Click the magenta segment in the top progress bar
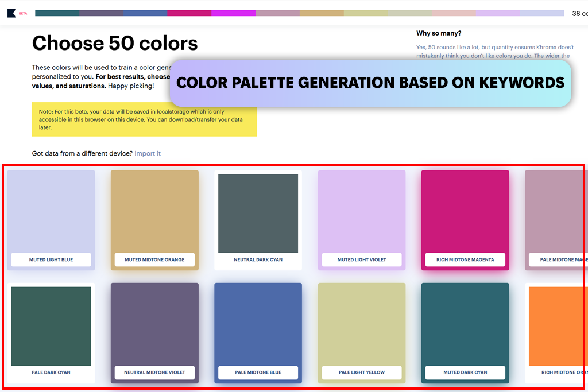The height and width of the screenshot is (392, 588). pyautogui.click(x=189, y=13)
